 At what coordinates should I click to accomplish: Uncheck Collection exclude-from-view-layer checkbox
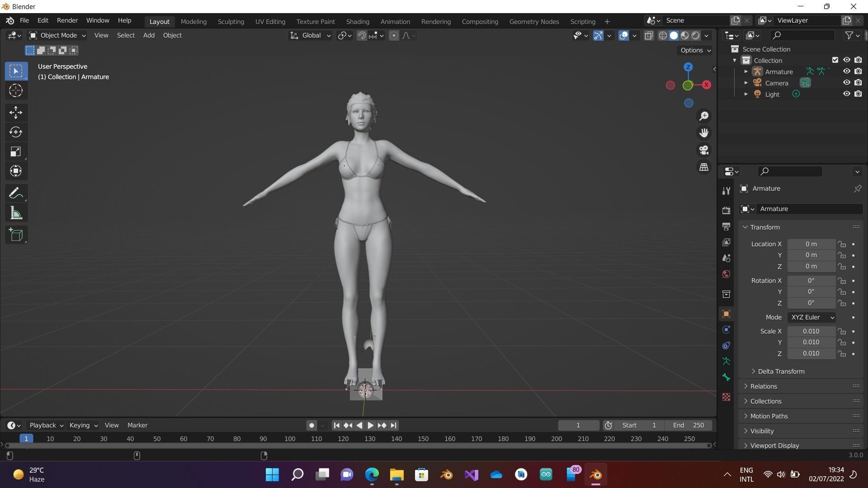tap(835, 60)
